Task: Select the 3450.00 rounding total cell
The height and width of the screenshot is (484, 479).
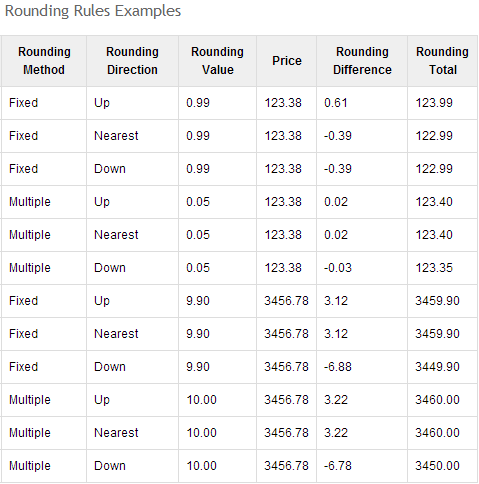Action: coord(442,466)
